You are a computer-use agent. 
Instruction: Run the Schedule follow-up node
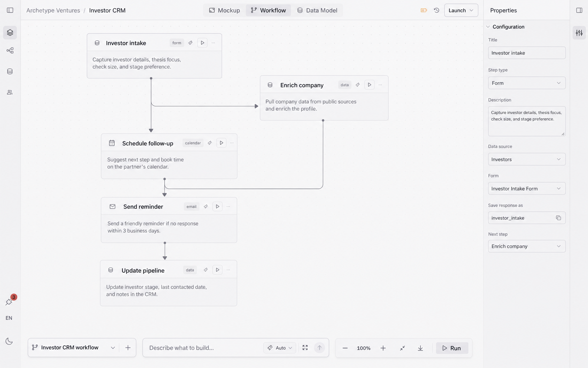pyautogui.click(x=221, y=143)
